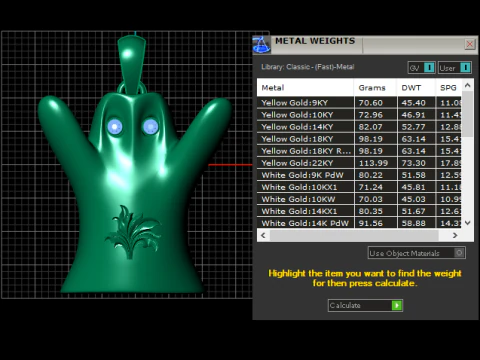Select the White Gold:10KW row
This screenshot has height=360, width=480.
pos(359,199)
